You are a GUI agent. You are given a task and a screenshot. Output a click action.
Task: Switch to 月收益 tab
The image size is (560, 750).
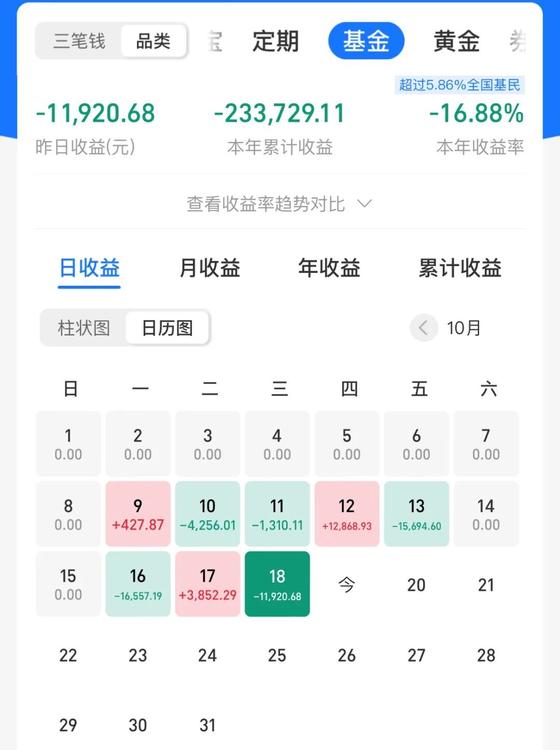(x=209, y=269)
